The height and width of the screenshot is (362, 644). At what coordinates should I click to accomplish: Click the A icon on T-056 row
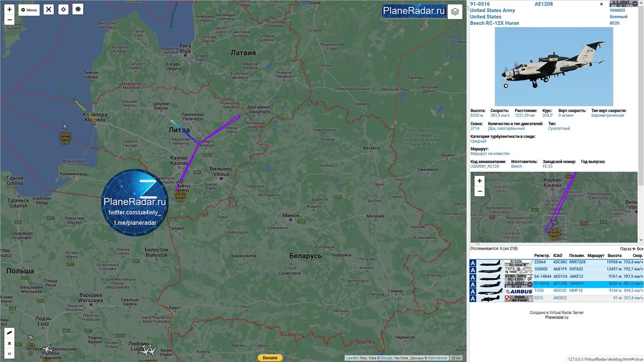[473, 291]
